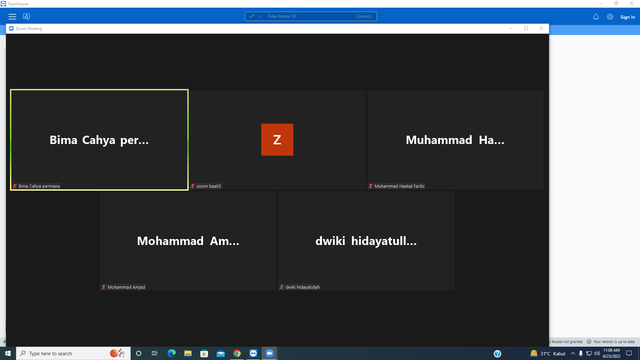
Task: Open the TeamViewer hamburger menu
Action: pos(12,17)
